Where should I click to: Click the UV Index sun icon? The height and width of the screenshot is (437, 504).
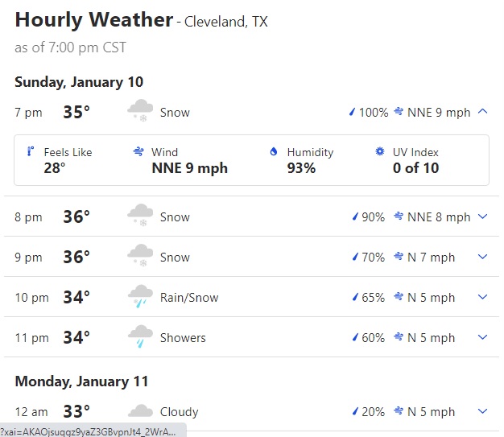click(379, 151)
